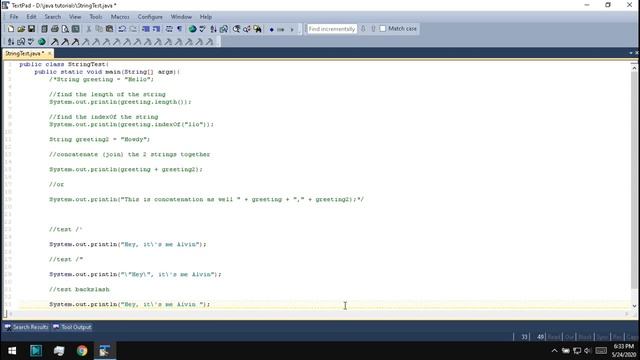Click the record macro dot icon

click(271, 29)
